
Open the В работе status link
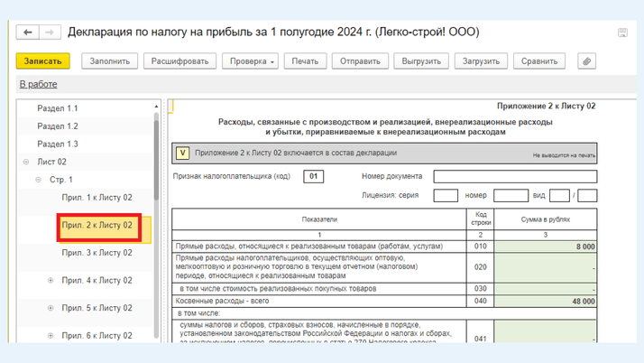(38, 84)
